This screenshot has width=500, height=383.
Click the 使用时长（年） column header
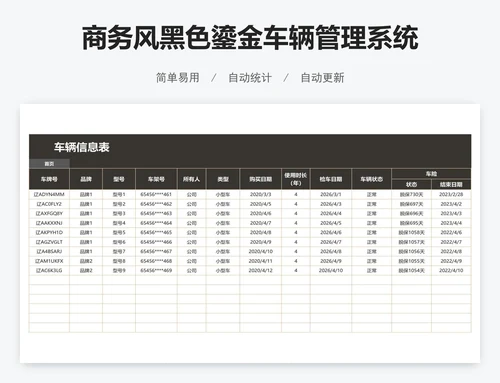click(x=296, y=179)
